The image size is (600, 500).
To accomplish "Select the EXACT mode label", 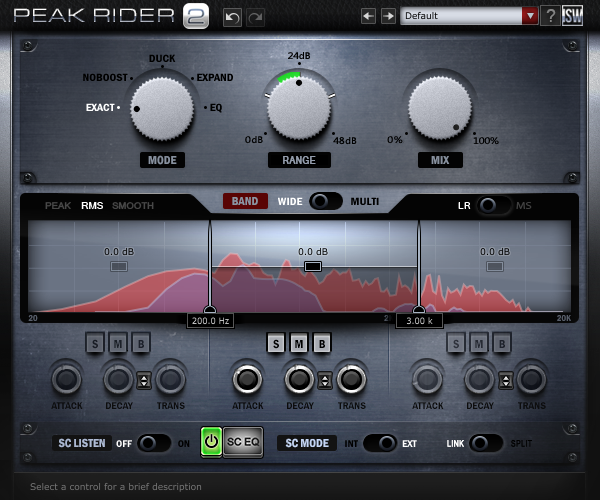I will click(100, 107).
